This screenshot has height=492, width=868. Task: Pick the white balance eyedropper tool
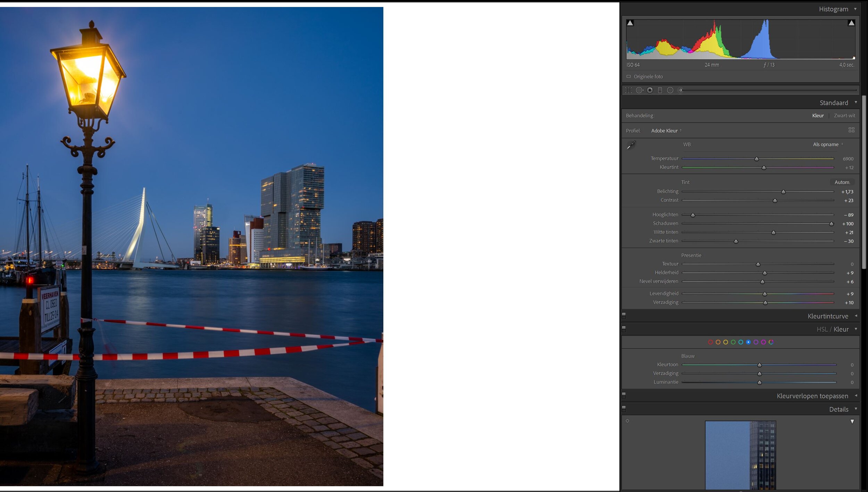[x=631, y=145]
